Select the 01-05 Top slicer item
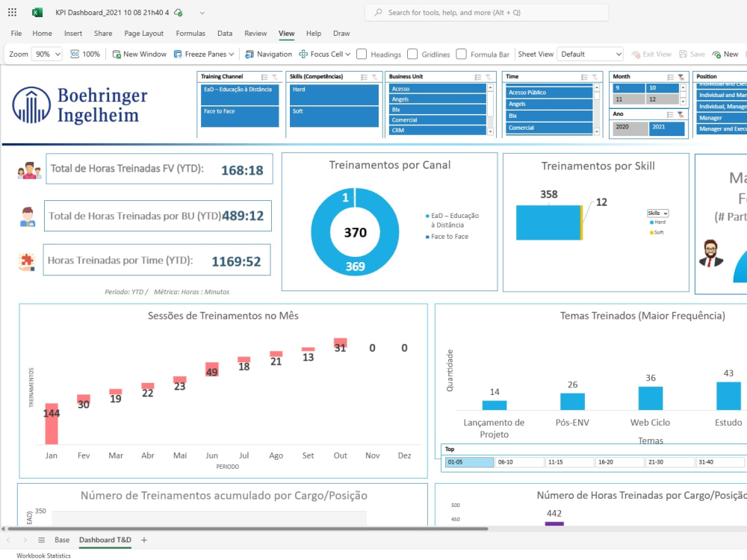Screen dimensions: 747x560 pos(469,462)
